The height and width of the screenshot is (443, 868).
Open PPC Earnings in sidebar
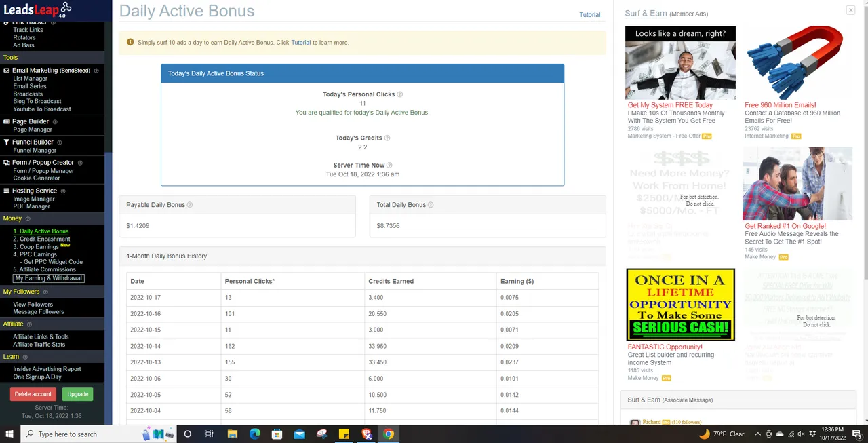pos(35,254)
